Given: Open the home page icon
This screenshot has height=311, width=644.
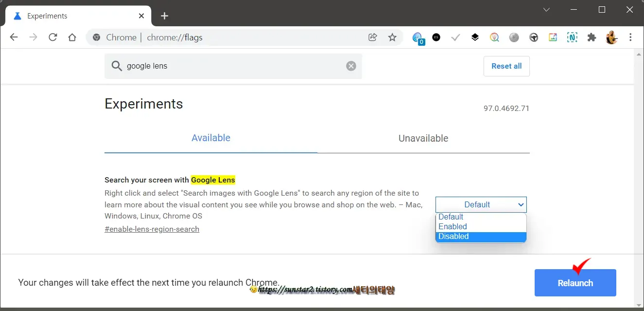Looking at the screenshot, I should click(x=72, y=37).
